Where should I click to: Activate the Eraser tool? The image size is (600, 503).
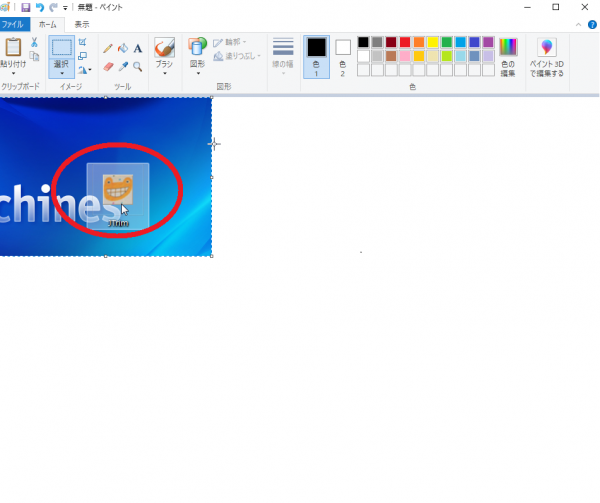click(x=108, y=67)
